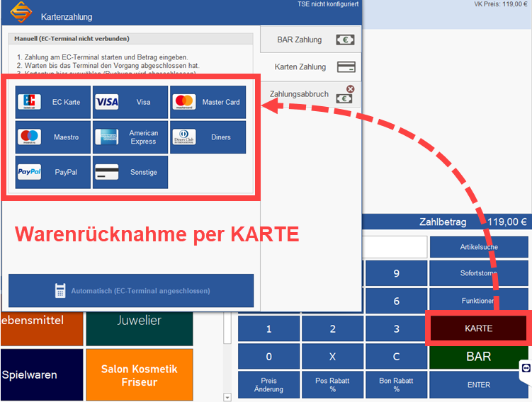Screen dimensions: 532x402
Task: Click the American Express card icon
Action: (107, 137)
